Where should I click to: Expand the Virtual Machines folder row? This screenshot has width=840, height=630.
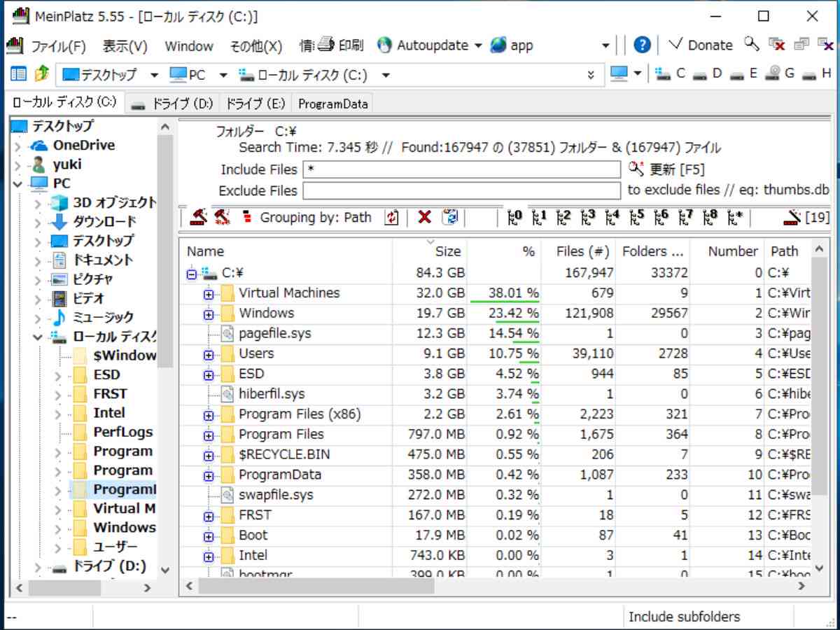pos(209,294)
